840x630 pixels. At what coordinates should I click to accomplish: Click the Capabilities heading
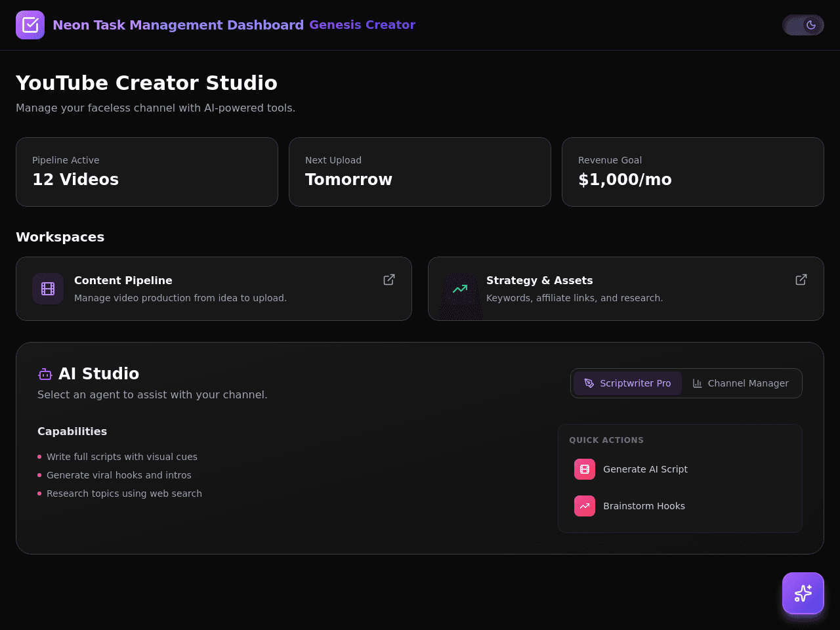pos(72,431)
